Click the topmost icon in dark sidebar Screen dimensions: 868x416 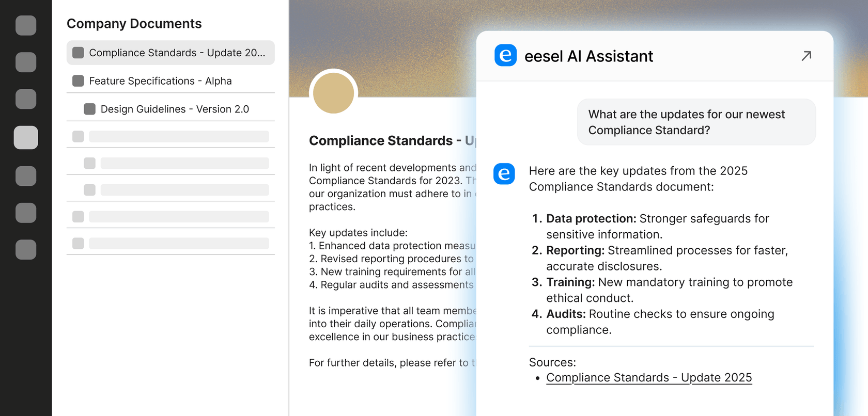(26, 25)
